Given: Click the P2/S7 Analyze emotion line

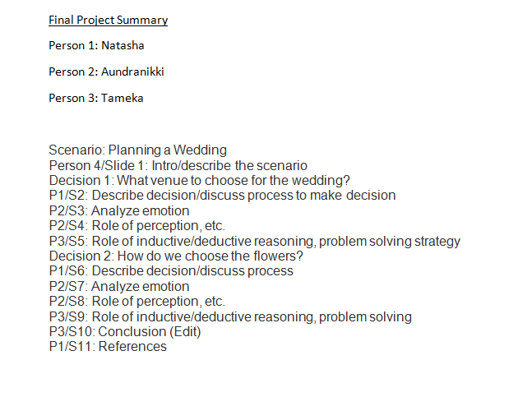Looking at the screenshot, I should click(118, 287).
